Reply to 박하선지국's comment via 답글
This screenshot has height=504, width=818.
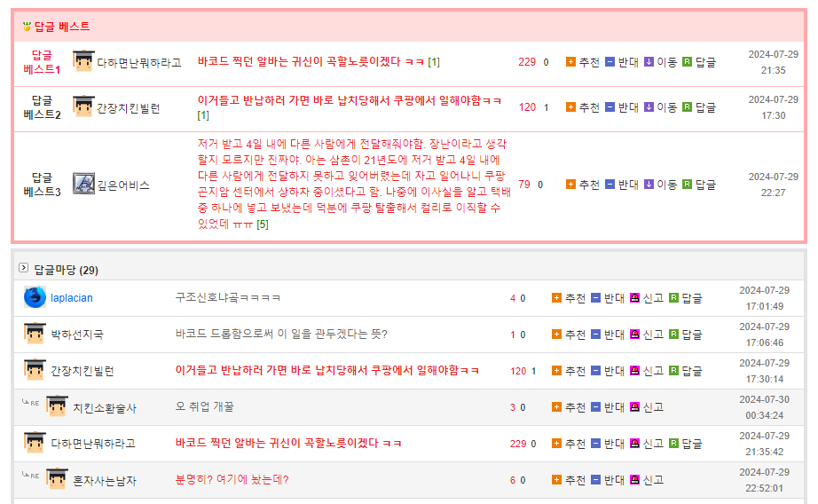point(674,335)
